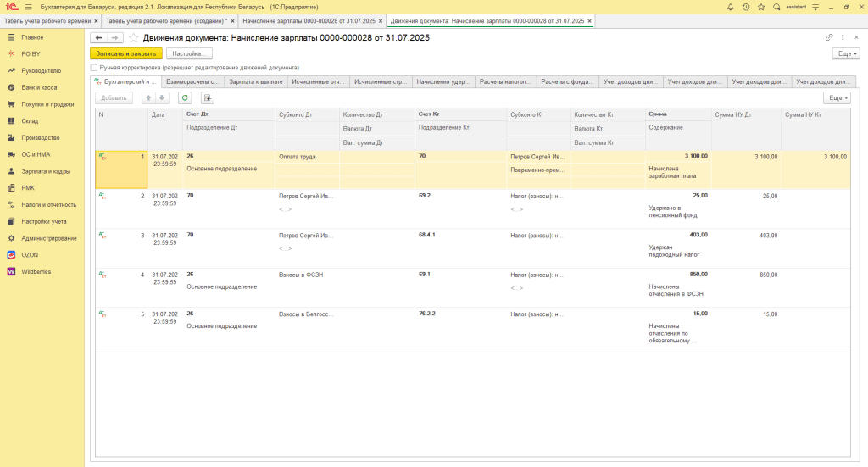The width and height of the screenshot is (868, 467).
Task: Enable Ручная корректировка checkbox
Action: pyautogui.click(x=94, y=68)
